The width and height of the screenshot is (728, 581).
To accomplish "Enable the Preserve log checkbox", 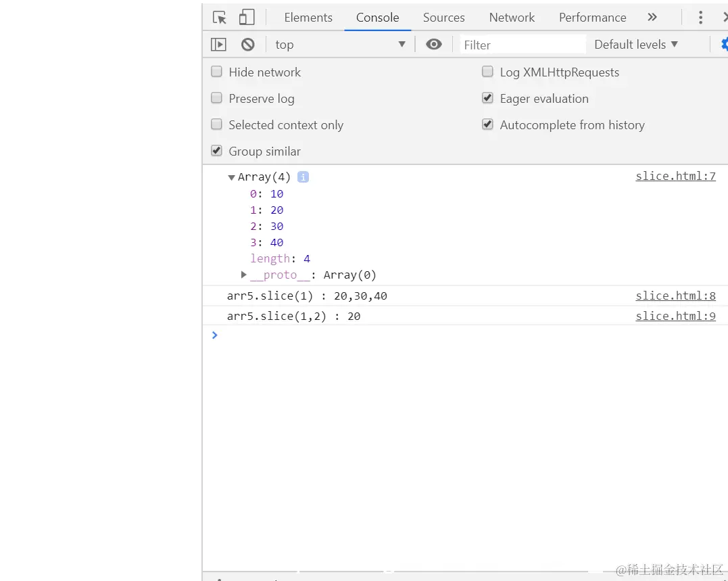I will [216, 98].
